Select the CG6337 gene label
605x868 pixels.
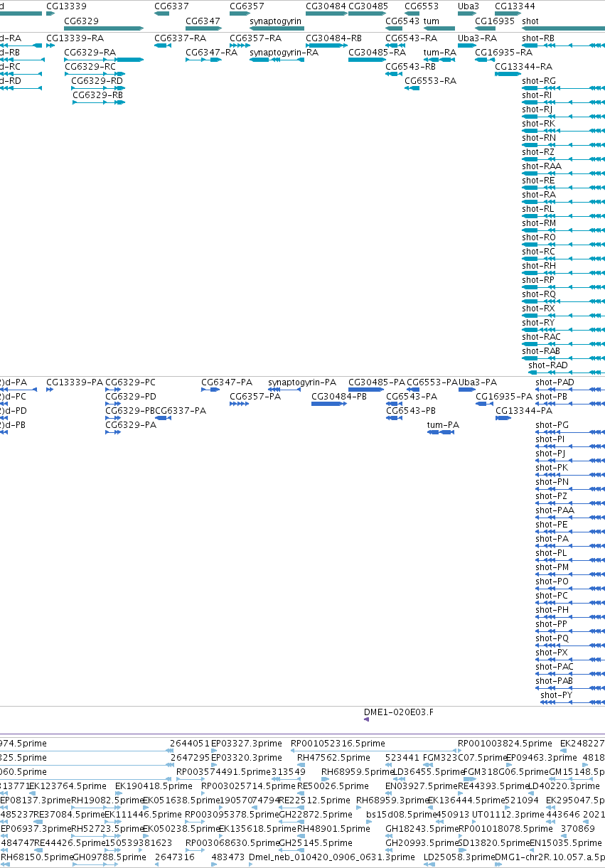pyautogui.click(x=171, y=6)
